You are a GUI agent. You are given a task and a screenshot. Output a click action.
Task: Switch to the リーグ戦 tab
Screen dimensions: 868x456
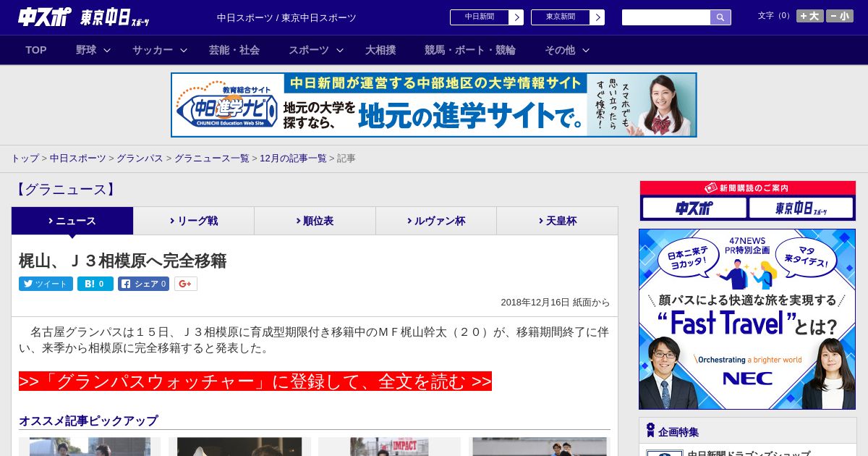[x=194, y=221]
